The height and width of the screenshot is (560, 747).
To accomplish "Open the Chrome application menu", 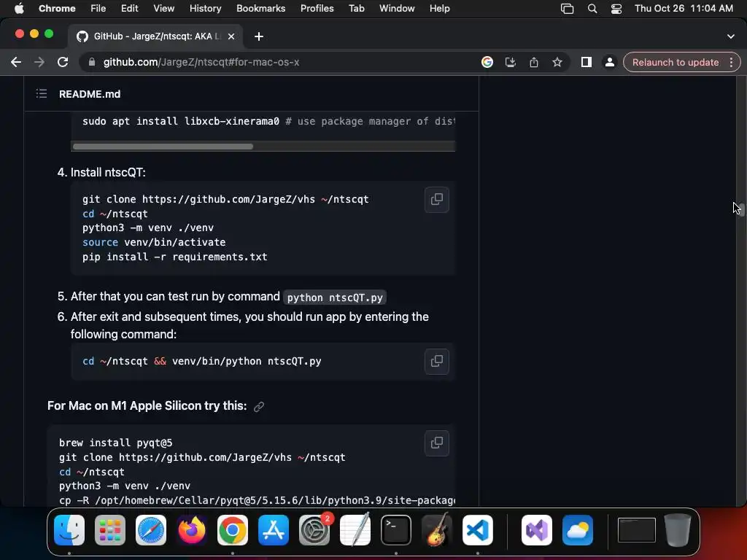I will [57, 8].
